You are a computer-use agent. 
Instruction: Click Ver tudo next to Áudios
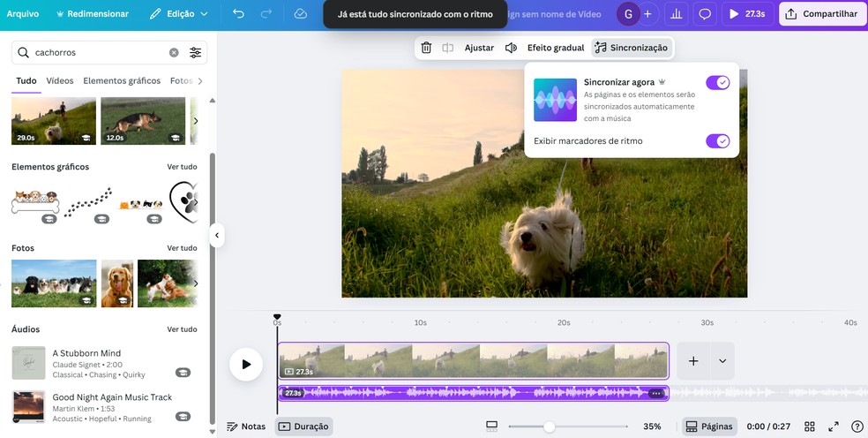(x=182, y=329)
